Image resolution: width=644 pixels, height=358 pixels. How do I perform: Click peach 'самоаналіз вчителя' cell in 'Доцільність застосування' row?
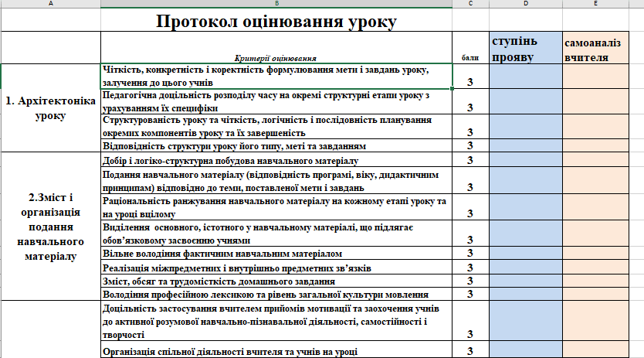pyautogui.click(x=595, y=321)
